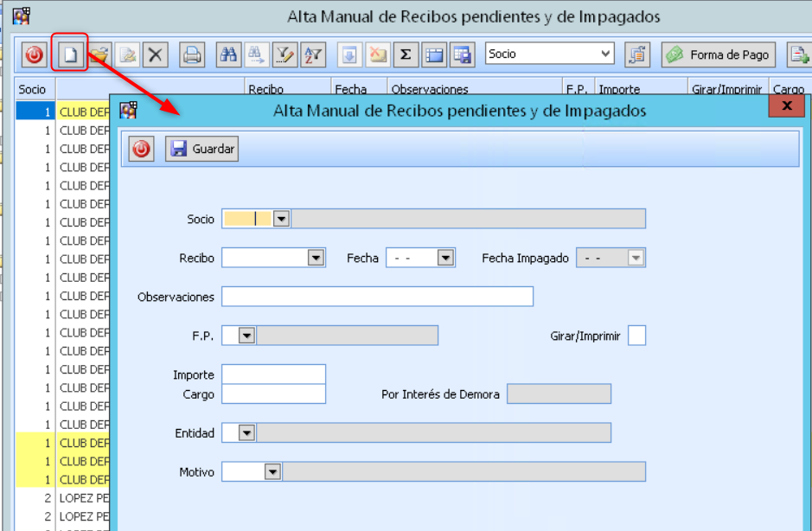This screenshot has width=812, height=531.
Task: Expand the Motivo dropdown arrow
Action: (x=272, y=471)
